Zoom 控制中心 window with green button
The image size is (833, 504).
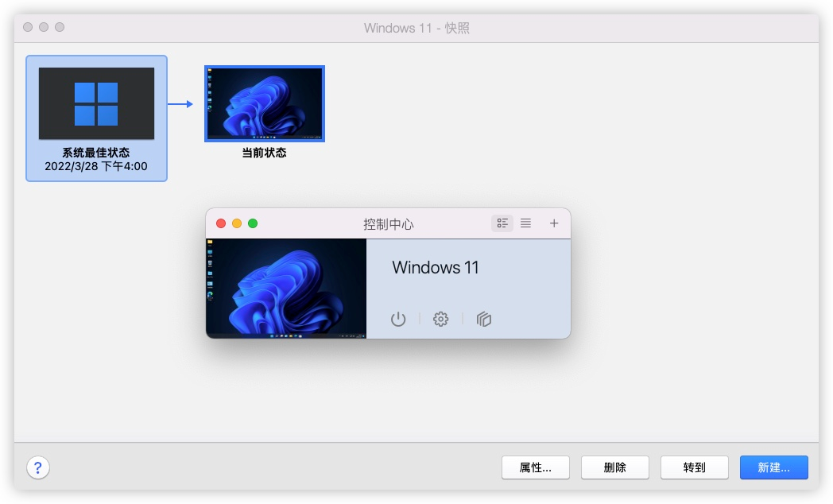(x=253, y=223)
